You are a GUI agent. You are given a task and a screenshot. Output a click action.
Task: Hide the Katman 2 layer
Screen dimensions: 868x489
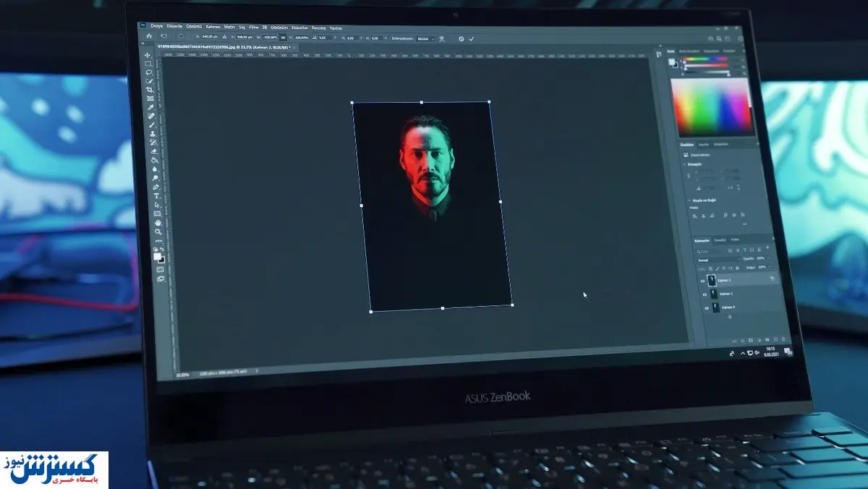[702, 281]
